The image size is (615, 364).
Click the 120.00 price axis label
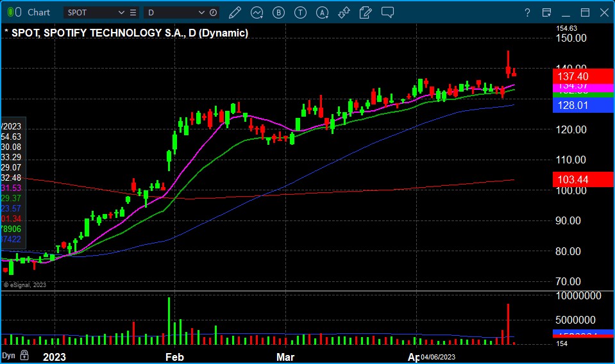coord(571,129)
